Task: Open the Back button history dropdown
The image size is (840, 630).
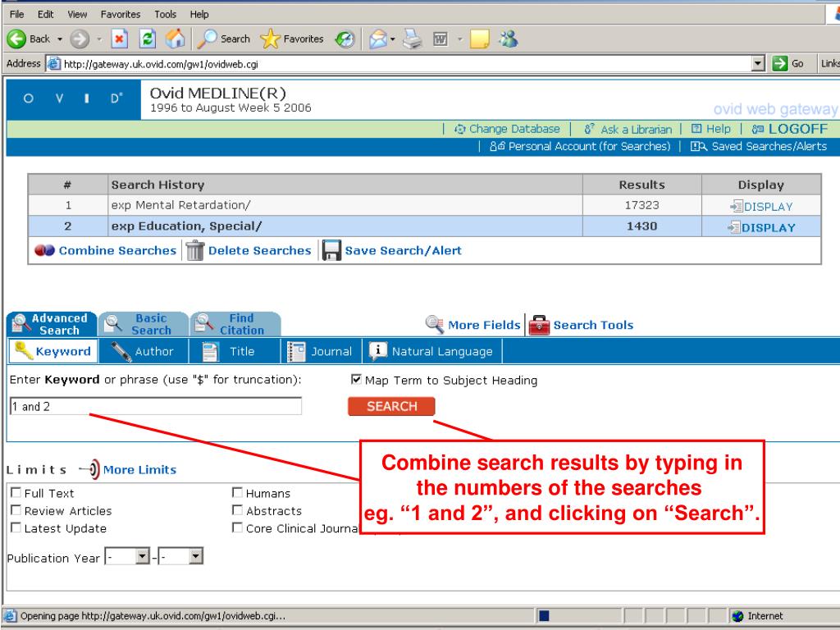Action: click(x=59, y=39)
